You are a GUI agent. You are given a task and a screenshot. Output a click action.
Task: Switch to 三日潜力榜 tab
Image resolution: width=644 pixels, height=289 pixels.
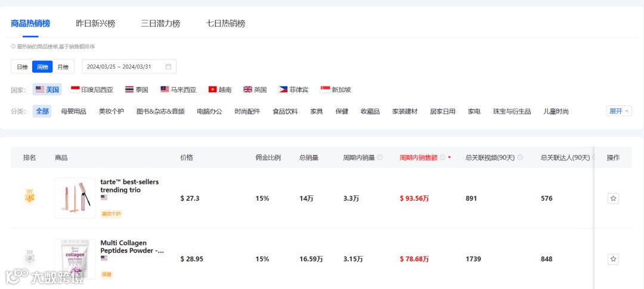tap(160, 23)
